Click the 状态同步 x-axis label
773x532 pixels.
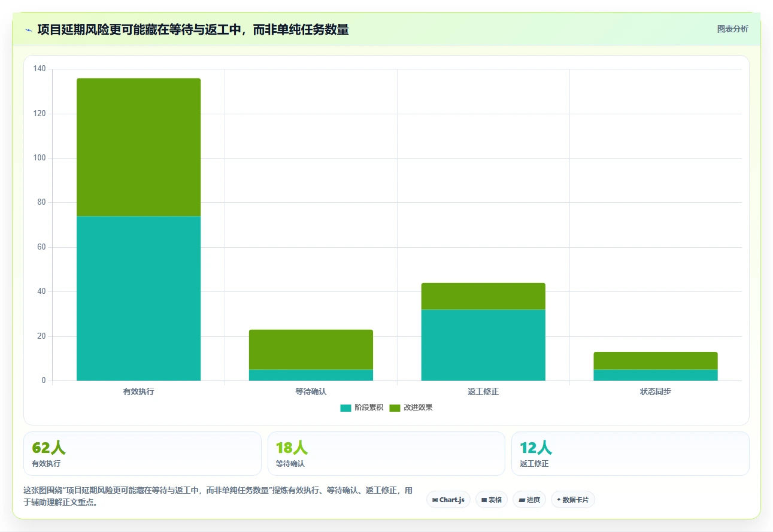tap(656, 392)
